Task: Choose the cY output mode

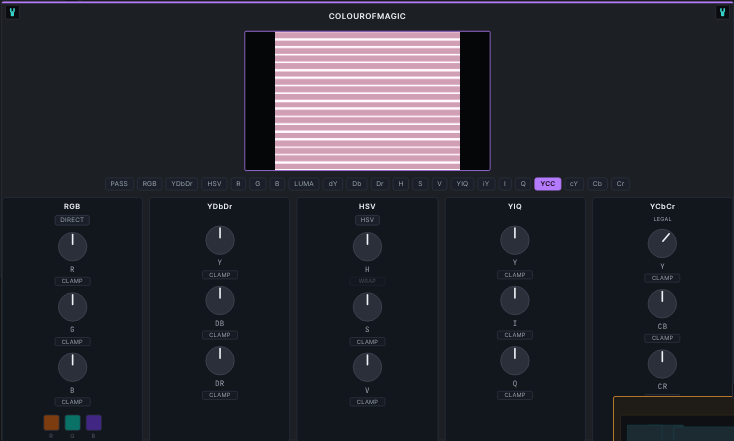Action: pyautogui.click(x=574, y=184)
